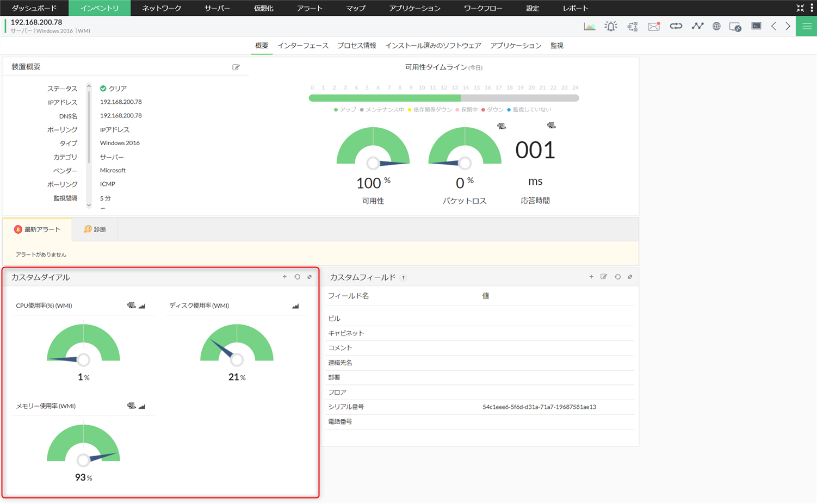Select the 診断 tab

pos(95,229)
